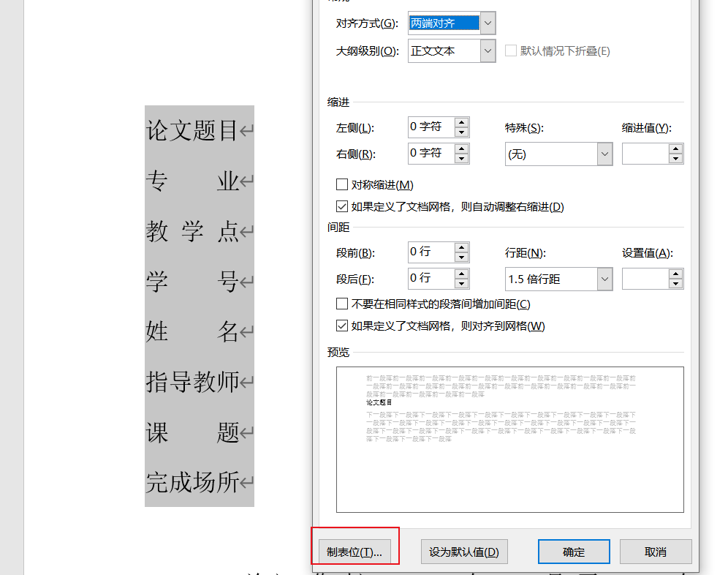Decrease 设置值 with down arrow
Screen dimensions: 728x575
click(x=675, y=284)
